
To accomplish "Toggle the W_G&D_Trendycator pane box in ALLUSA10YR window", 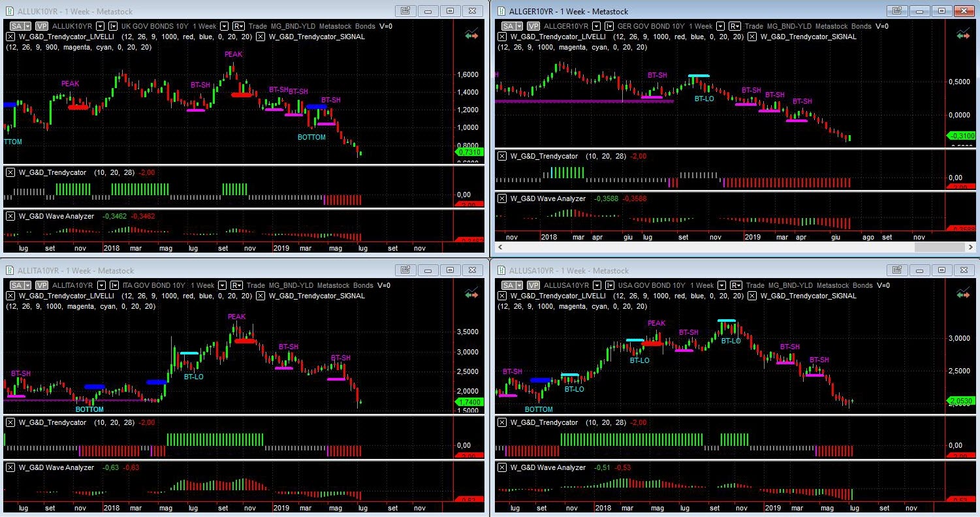I will [502, 422].
